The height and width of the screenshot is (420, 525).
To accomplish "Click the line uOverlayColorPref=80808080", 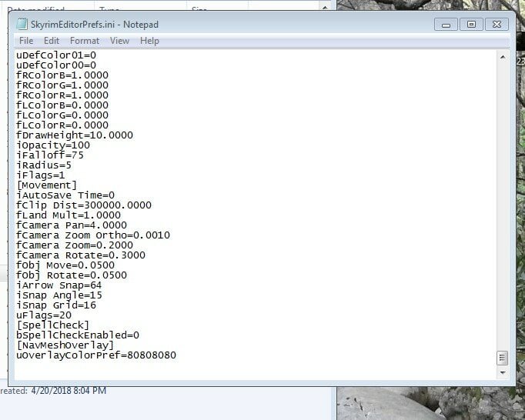I will (96, 355).
